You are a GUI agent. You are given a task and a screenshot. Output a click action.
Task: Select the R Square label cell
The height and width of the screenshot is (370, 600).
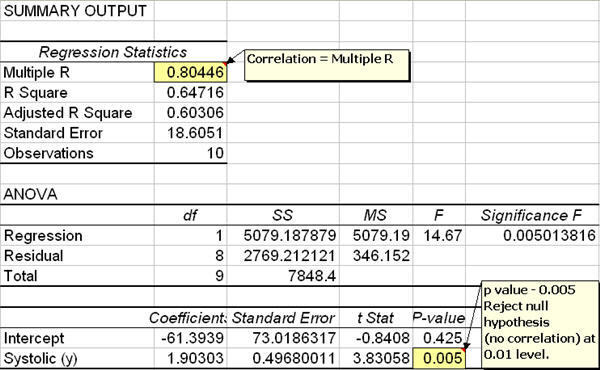point(77,93)
